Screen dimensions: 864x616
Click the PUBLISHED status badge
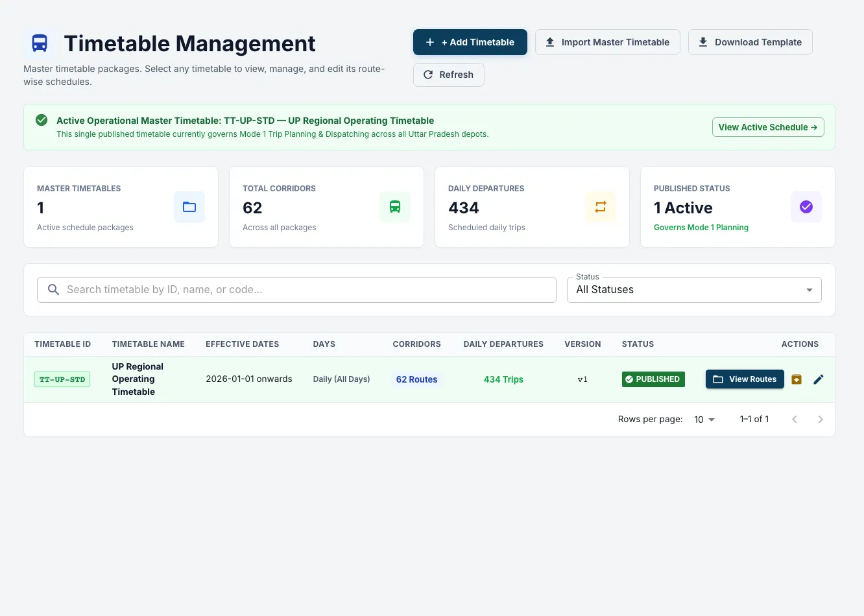(x=653, y=379)
